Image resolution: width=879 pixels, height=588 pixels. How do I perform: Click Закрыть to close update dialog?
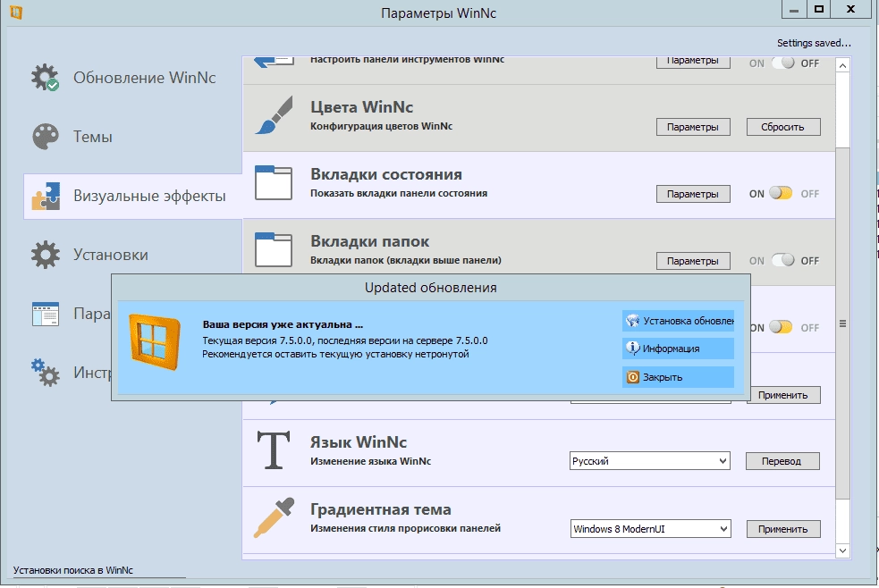pyautogui.click(x=678, y=377)
